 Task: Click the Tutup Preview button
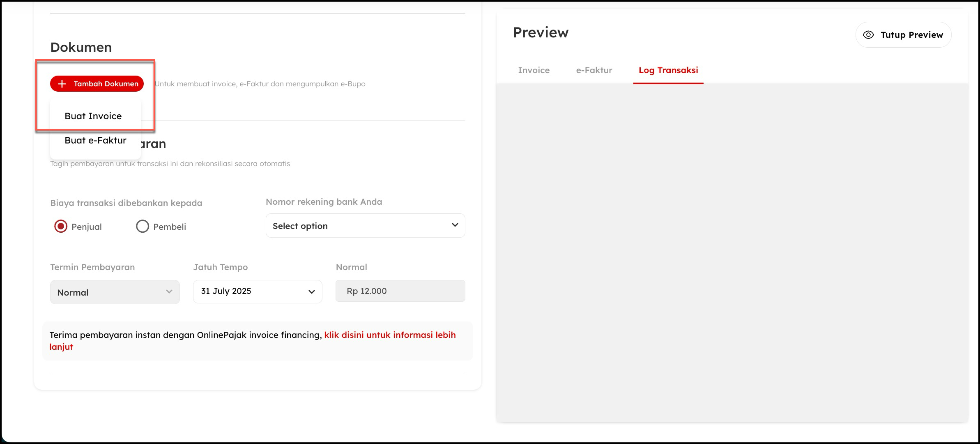coord(903,35)
